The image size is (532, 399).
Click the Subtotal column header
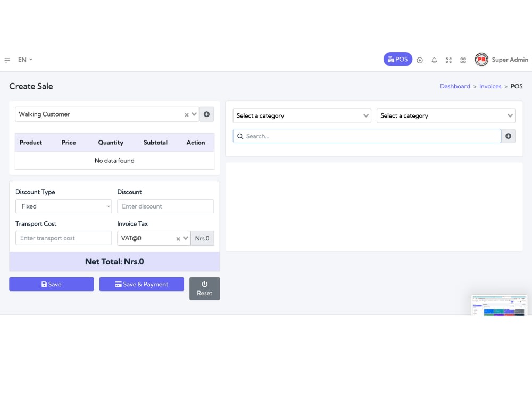point(155,143)
